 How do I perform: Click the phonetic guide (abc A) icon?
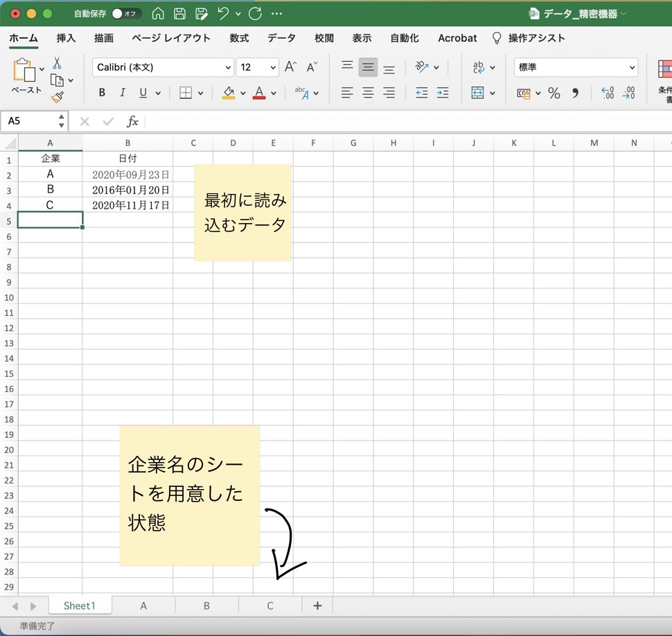click(x=302, y=93)
